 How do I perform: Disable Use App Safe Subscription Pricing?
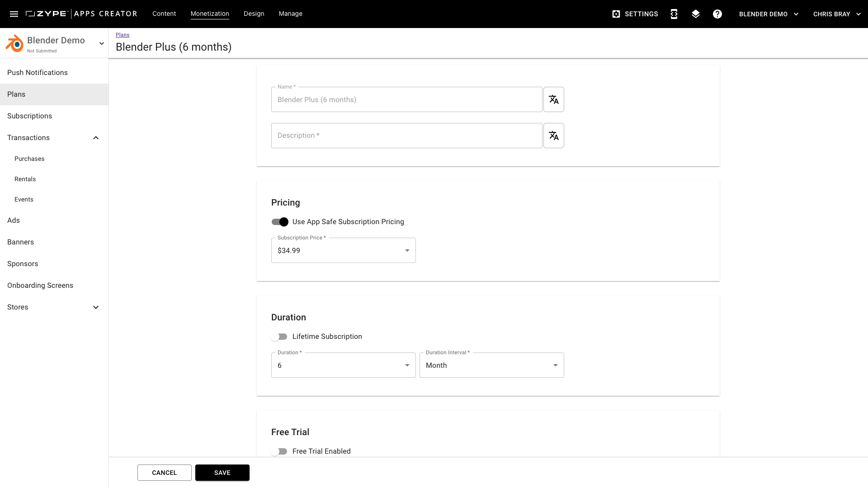(280, 222)
